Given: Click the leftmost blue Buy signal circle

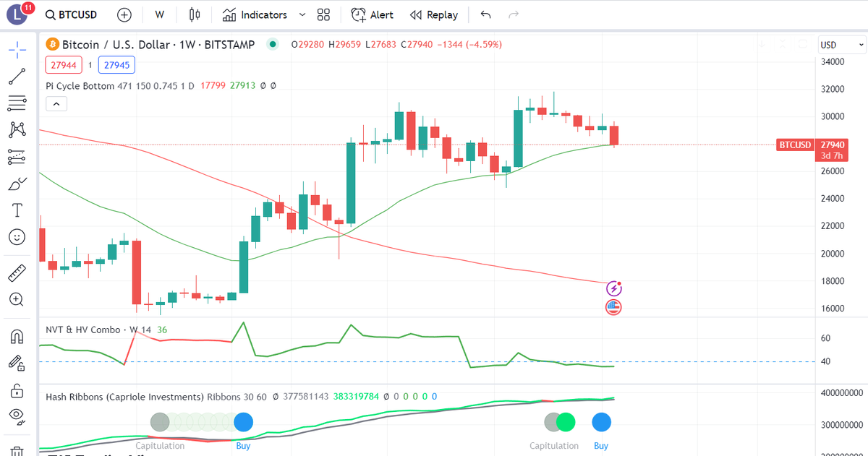Looking at the screenshot, I should pos(244,422).
